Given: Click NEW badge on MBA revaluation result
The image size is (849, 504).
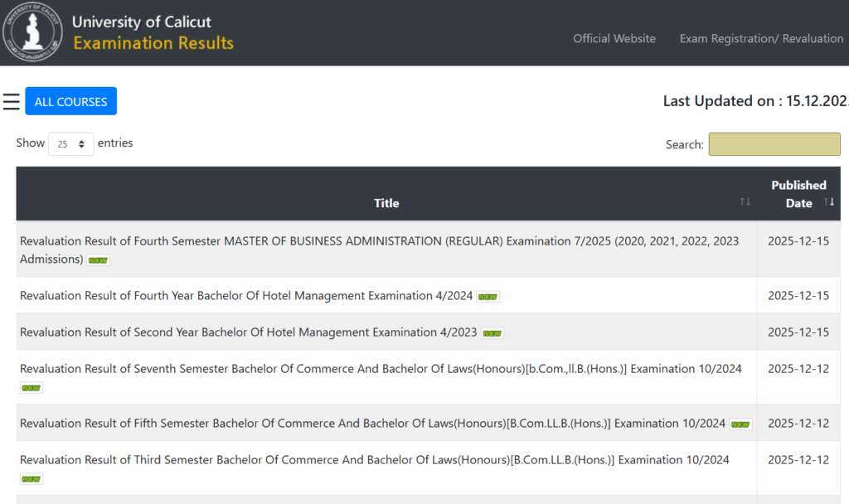Looking at the screenshot, I should pyautogui.click(x=99, y=260).
